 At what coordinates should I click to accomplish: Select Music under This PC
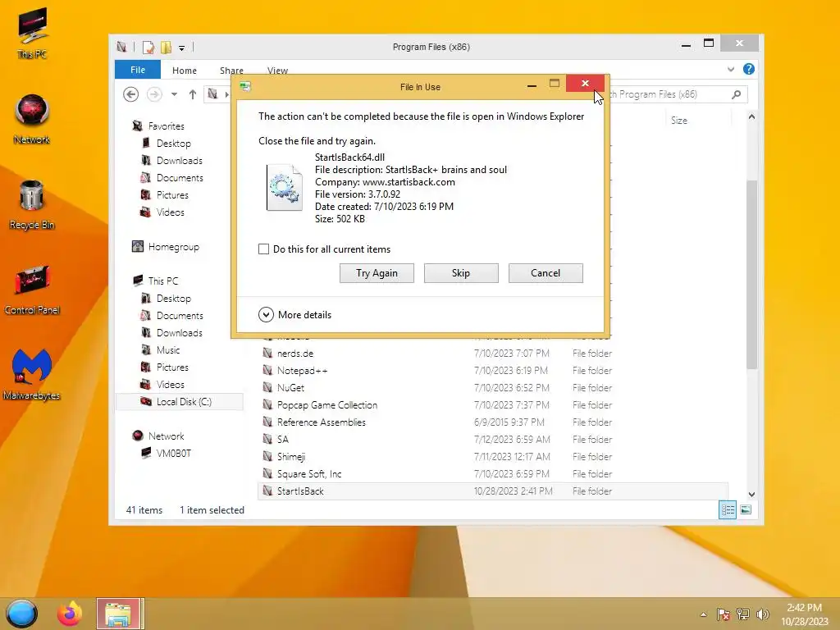click(x=168, y=349)
